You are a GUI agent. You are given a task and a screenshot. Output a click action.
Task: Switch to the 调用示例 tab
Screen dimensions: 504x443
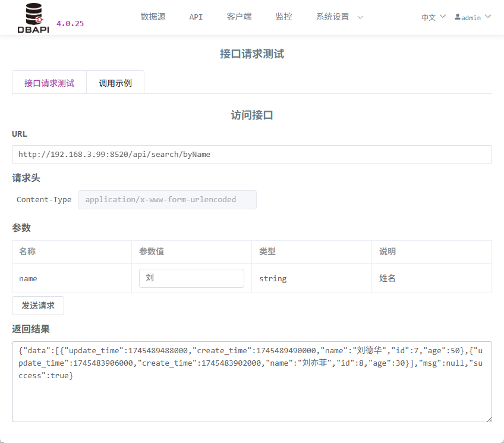click(x=115, y=83)
